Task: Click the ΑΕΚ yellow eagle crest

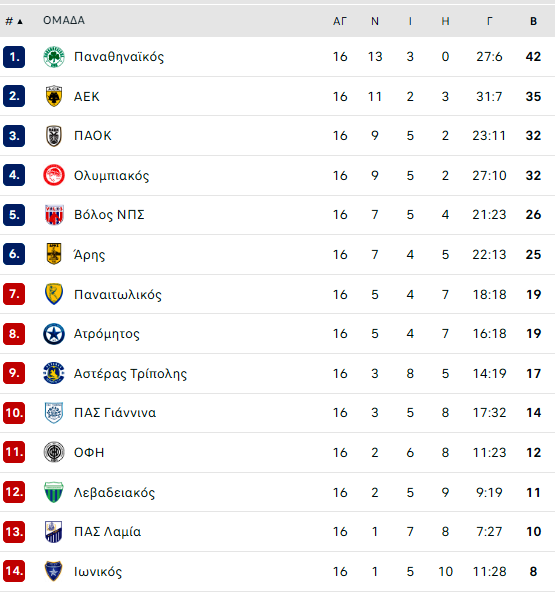Action: [54, 96]
